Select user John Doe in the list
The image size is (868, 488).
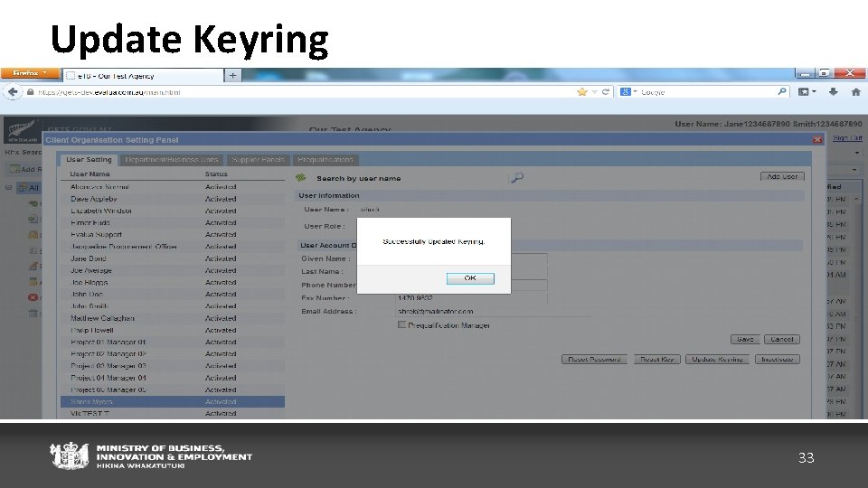172,295
